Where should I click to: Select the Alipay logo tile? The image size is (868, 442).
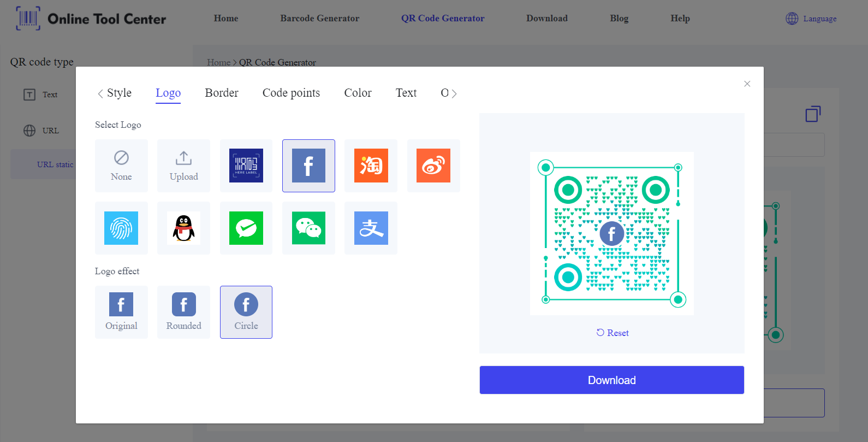[x=371, y=228]
